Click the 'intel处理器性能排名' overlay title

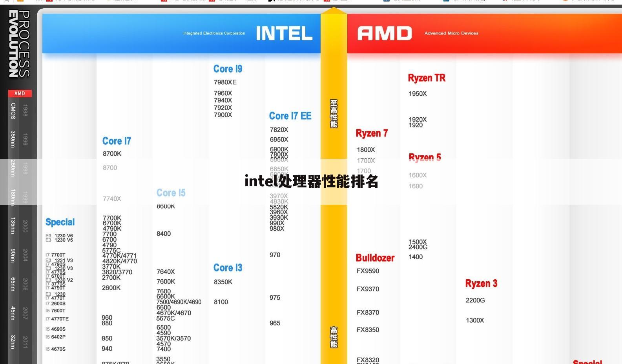pos(311,181)
